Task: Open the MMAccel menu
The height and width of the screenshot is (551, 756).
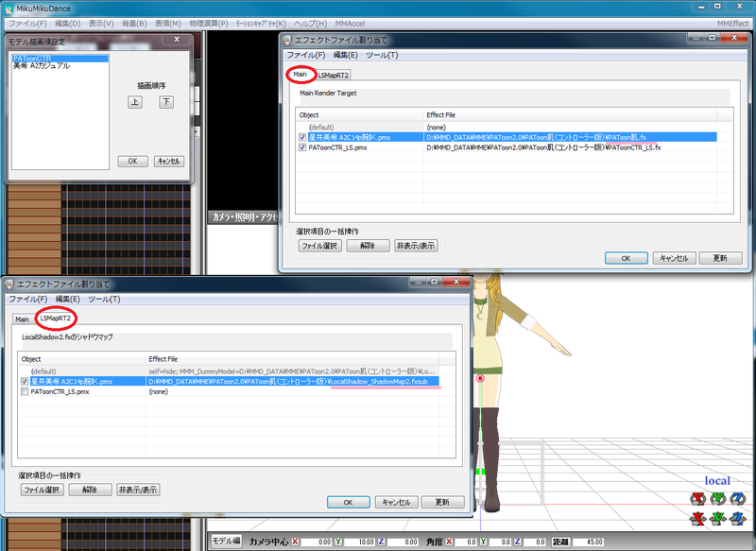Action: [x=350, y=23]
